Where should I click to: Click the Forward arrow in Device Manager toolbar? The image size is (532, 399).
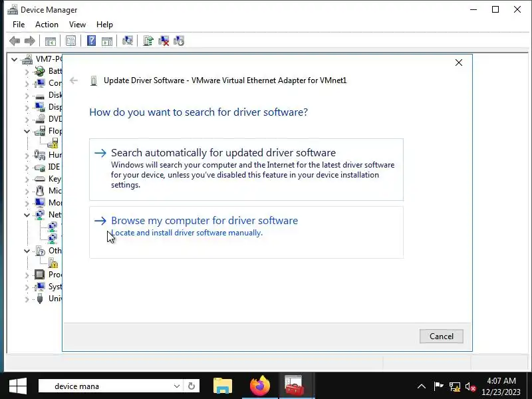coord(30,41)
